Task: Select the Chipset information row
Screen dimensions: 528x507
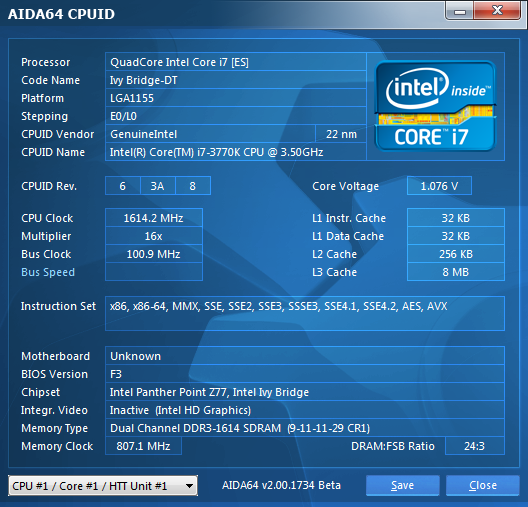Action: pos(305,392)
